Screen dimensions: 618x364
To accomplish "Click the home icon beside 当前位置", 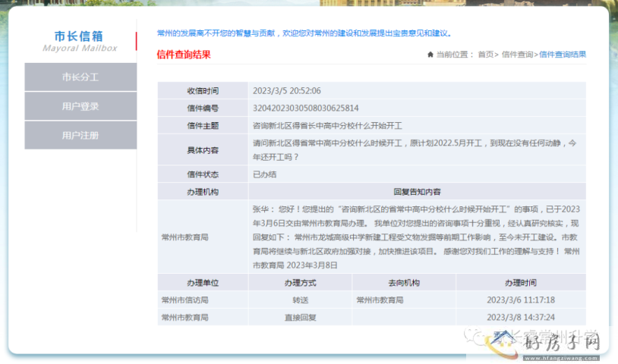I will [x=430, y=55].
